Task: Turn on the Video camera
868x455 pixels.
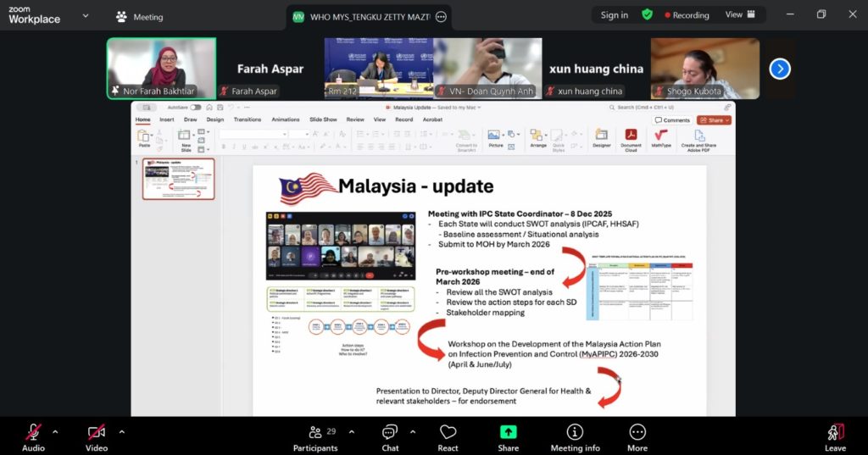Action: [97, 436]
